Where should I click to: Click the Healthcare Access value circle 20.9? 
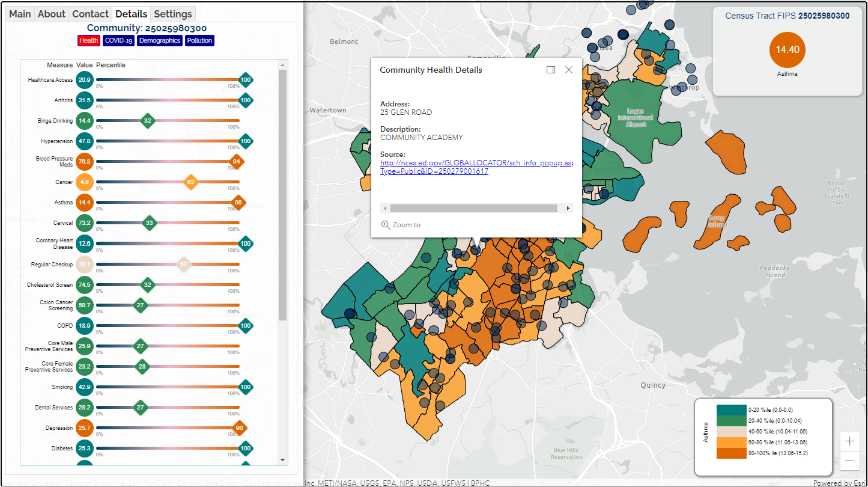tap(85, 80)
